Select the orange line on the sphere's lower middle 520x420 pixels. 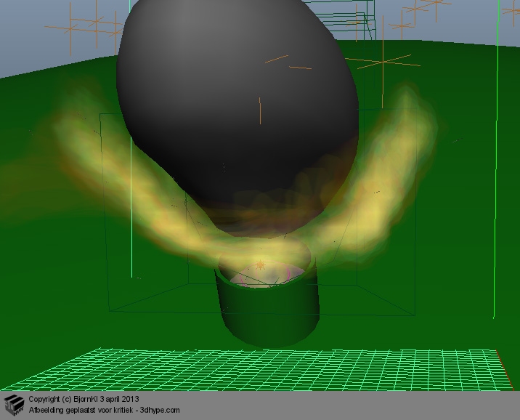pyautogui.click(x=260, y=110)
